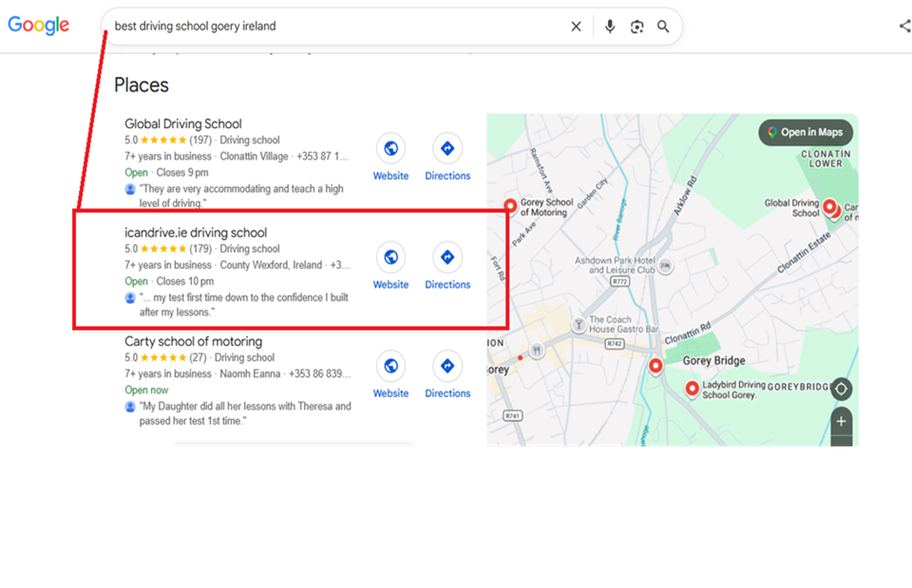
Task: Get Directions icon for Global Driving School
Action: (447, 148)
